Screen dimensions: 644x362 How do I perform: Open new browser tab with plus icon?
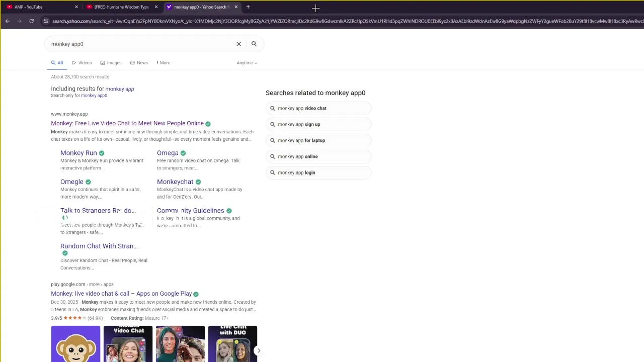(x=248, y=7)
